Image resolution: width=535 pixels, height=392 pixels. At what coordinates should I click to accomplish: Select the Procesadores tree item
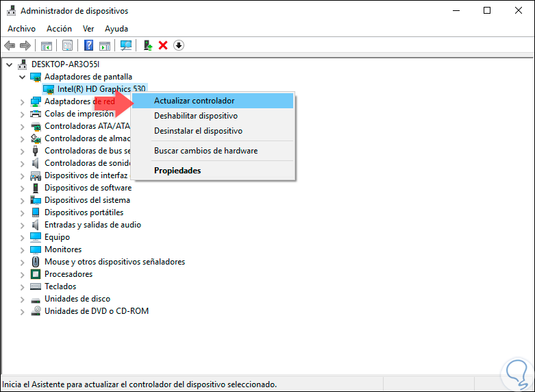69,274
